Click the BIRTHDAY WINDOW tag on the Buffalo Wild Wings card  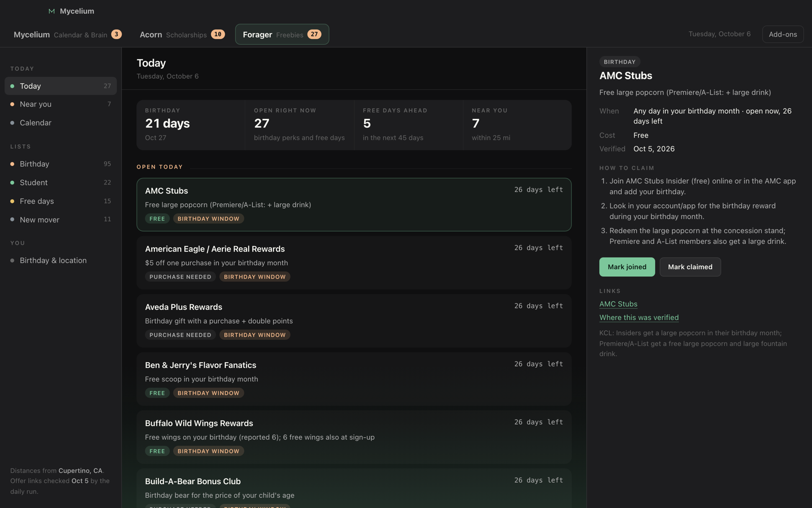coord(209,451)
